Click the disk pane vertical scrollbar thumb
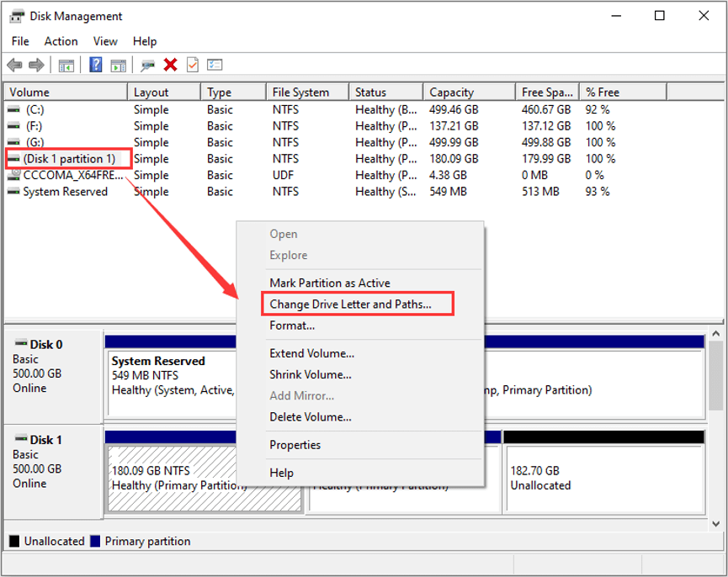 coord(716,376)
